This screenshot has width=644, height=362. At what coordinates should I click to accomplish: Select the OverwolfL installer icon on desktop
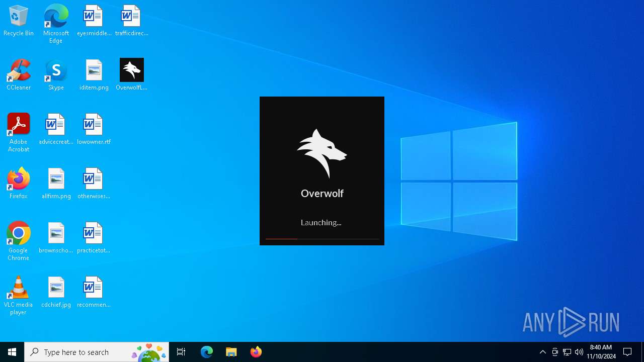[131, 75]
